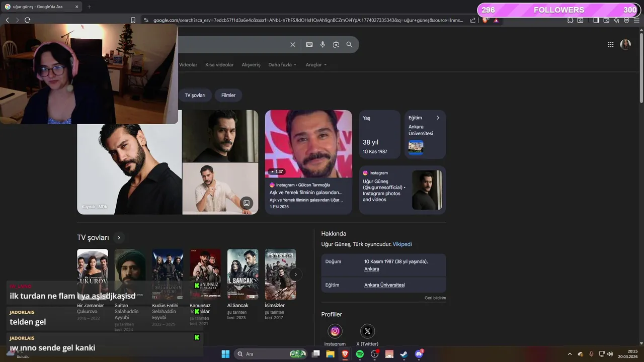The image size is (644, 362).
Task: Open the X (Twitter) profile icon
Action: click(x=367, y=331)
